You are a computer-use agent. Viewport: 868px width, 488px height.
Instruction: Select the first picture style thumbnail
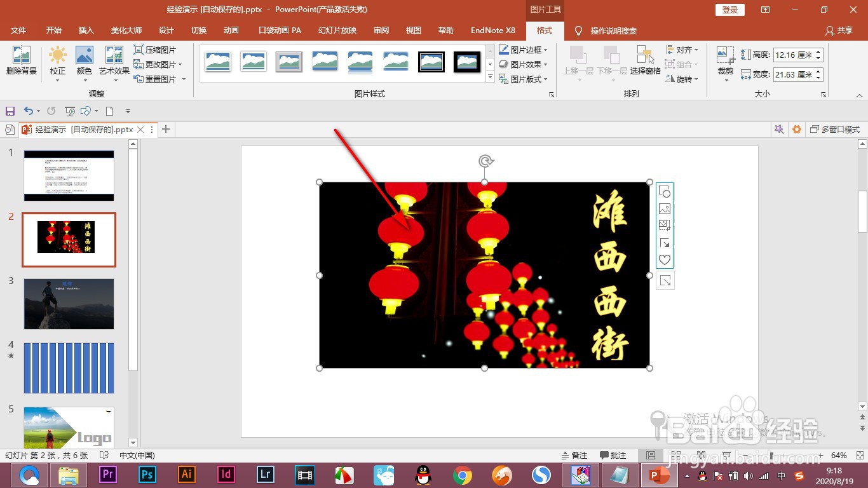tap(217, 62)
